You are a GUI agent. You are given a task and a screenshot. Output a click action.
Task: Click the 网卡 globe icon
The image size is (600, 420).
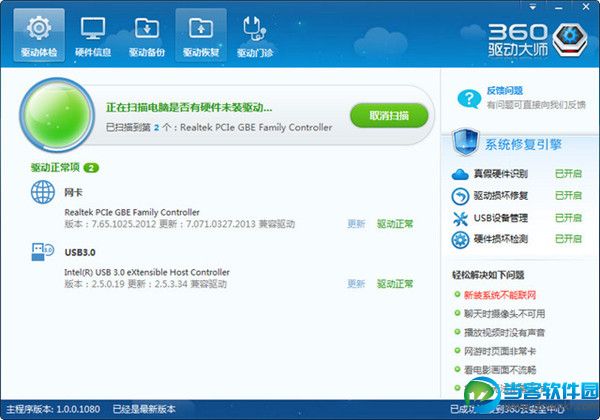42,192
